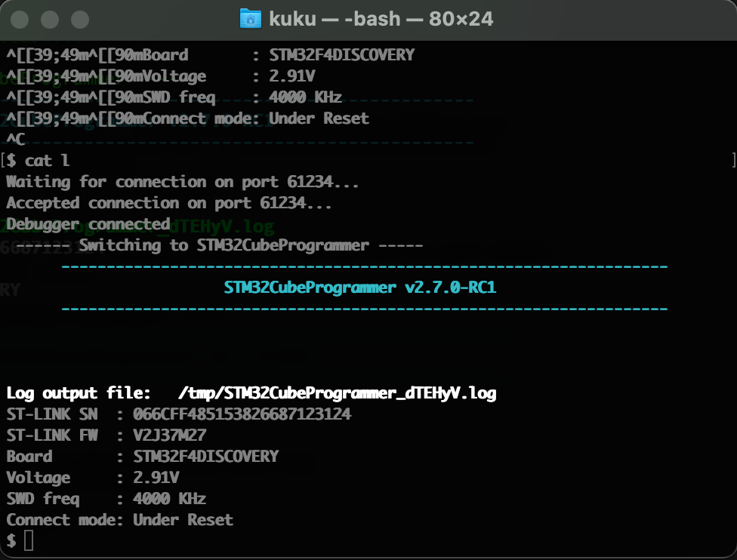The height and width of the screenshot is (560, 737).
Task: Click the 'Log output file:' label
Action: [x=79, y=393]
